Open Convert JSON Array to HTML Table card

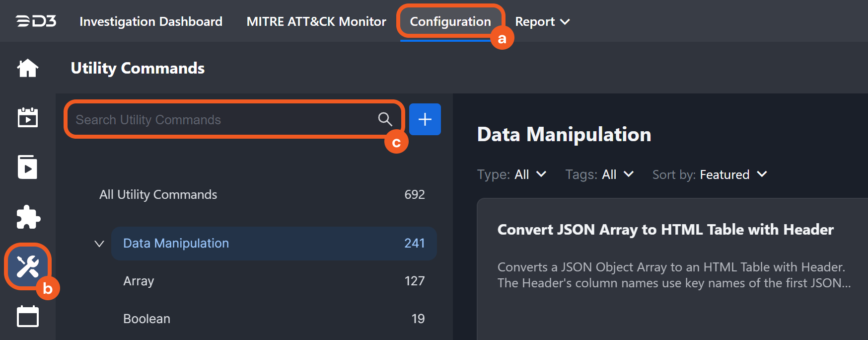click(x=665, y=230)
